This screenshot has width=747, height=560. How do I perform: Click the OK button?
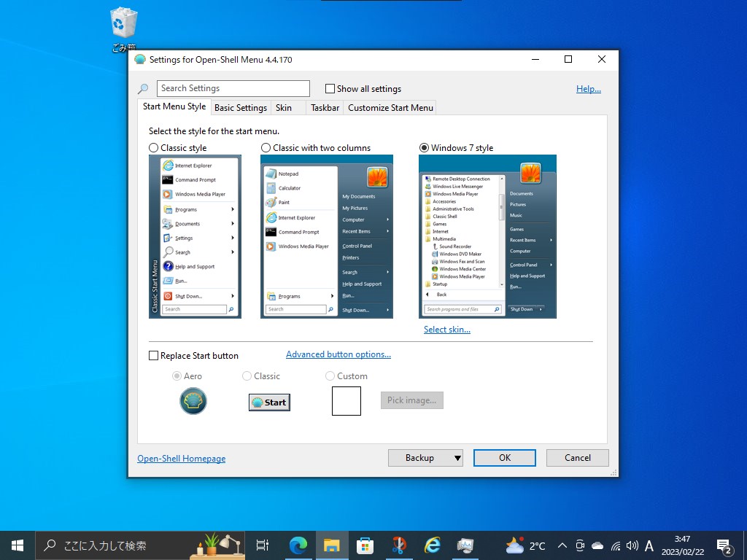(x=505, y=458)
